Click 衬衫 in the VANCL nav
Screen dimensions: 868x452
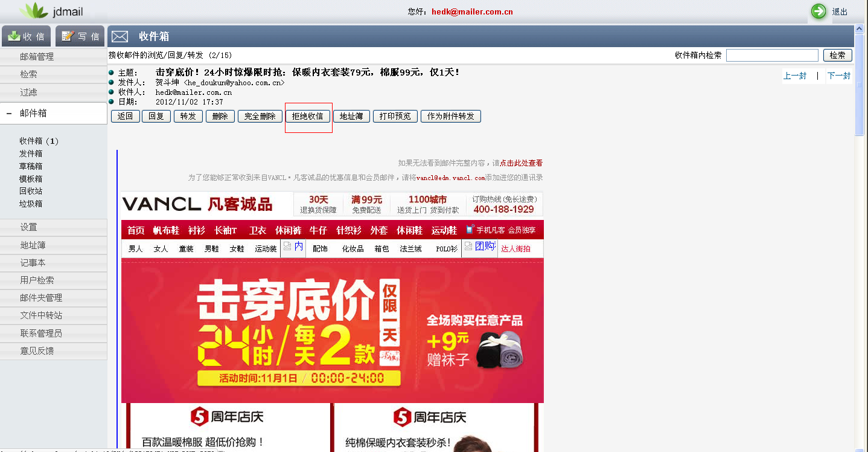[x=196, y=230]
